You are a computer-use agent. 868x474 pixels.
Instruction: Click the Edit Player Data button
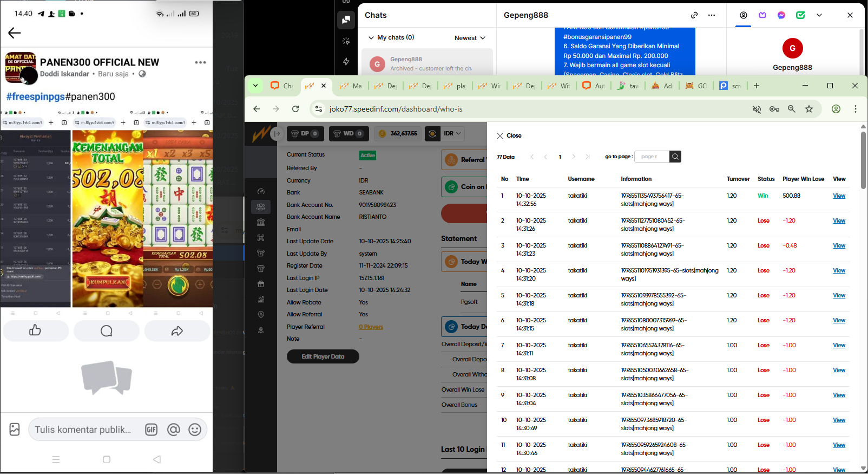point(323,356)
